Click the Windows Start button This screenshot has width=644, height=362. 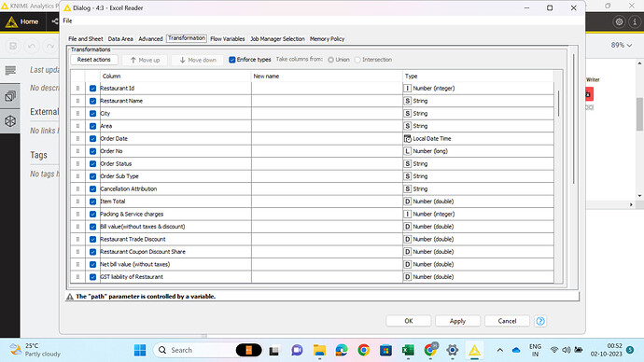point(140,350)
